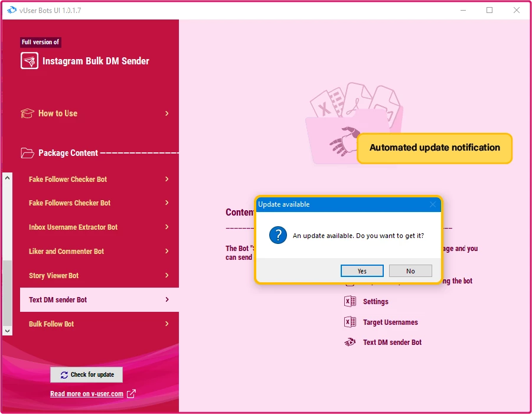Open the Target Usernames file link
Screen dimensions: 532x414
(390, 322)
